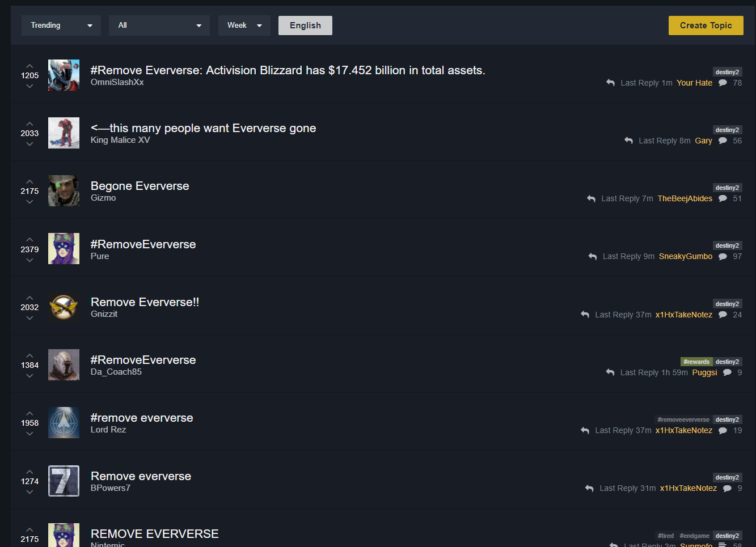Click reply arrow icon in OmniSlashXx's topic row
Screen dimensions: 756x547
pyautogui.click(x=610, y=83)
